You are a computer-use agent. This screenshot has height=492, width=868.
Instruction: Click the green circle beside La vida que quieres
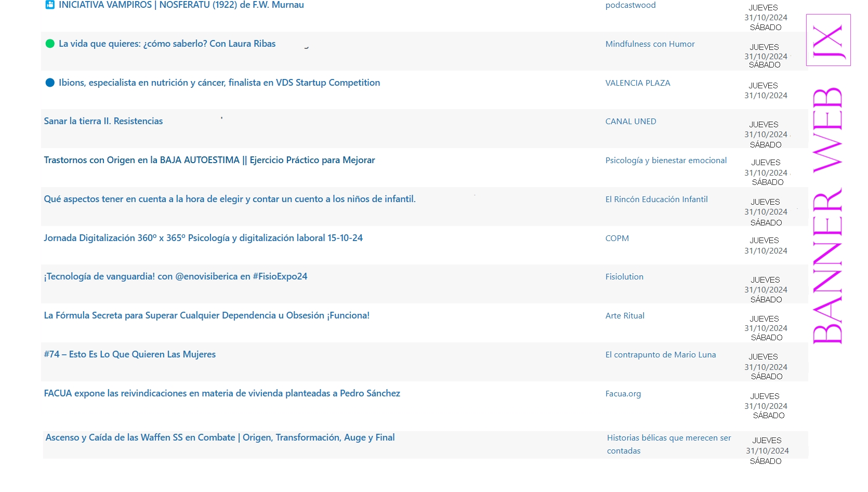(x=50, y=44)
